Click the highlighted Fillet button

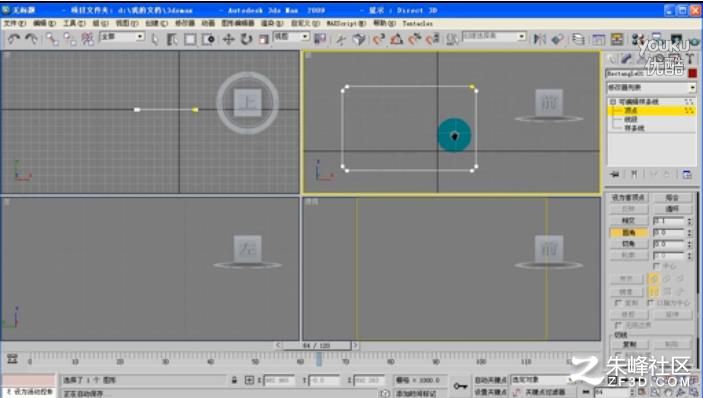click(x=629, y=233)
